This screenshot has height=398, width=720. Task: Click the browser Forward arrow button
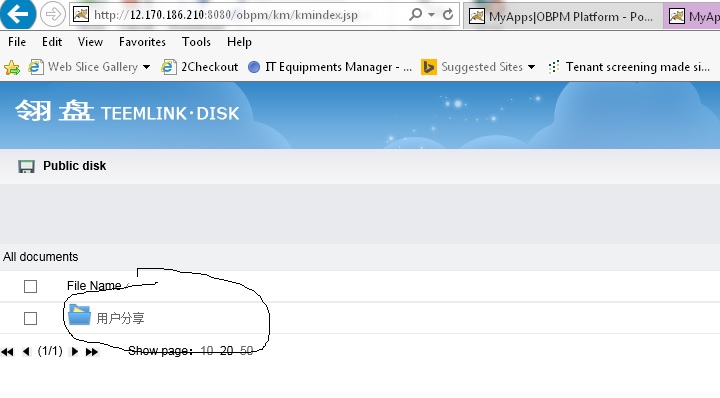point(53,15)
